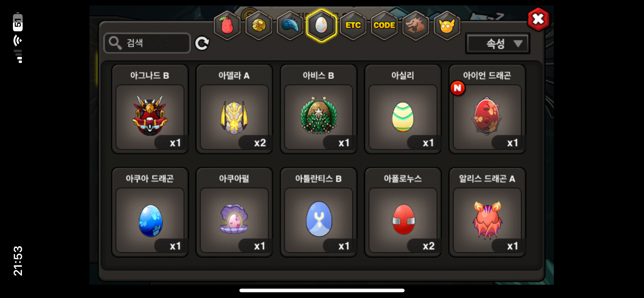Choose the 아쿠아펄 clam shell egg

pyautogui.click(x=234, y=212)
